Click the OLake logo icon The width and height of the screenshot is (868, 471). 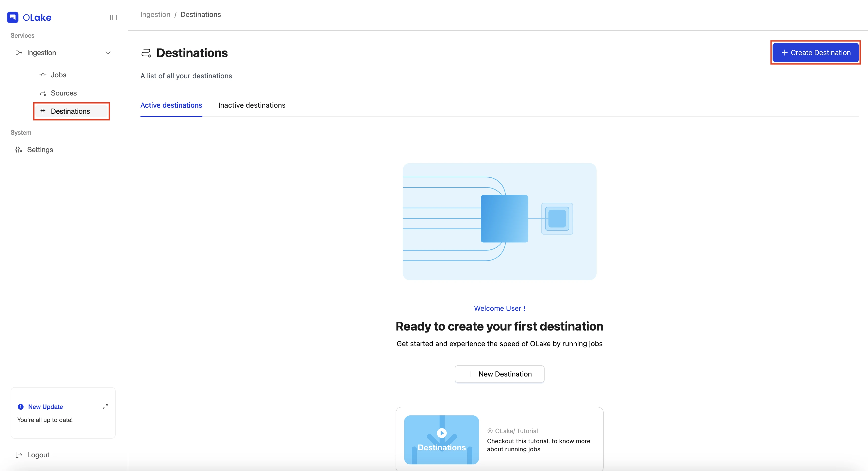12,17
